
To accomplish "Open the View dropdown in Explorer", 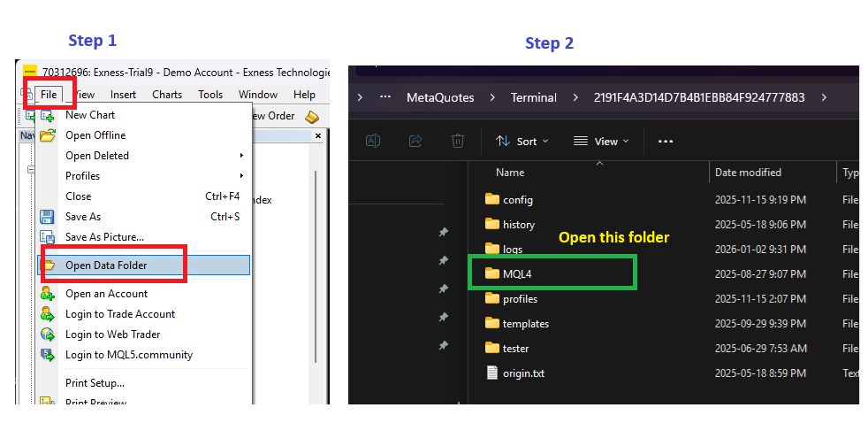I will coord(601,141).
